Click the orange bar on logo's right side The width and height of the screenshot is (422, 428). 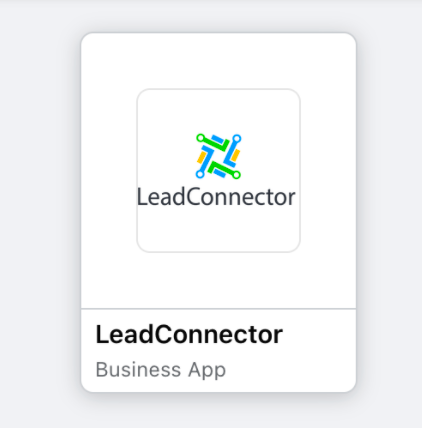click(235, 155)
